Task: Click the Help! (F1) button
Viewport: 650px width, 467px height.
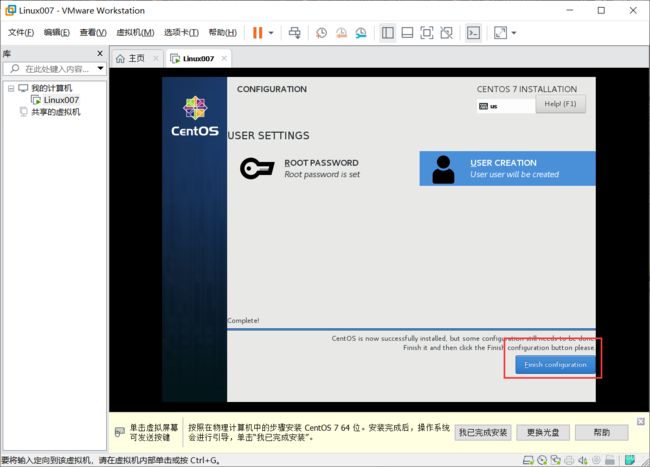Action: [x=560, y=104]
